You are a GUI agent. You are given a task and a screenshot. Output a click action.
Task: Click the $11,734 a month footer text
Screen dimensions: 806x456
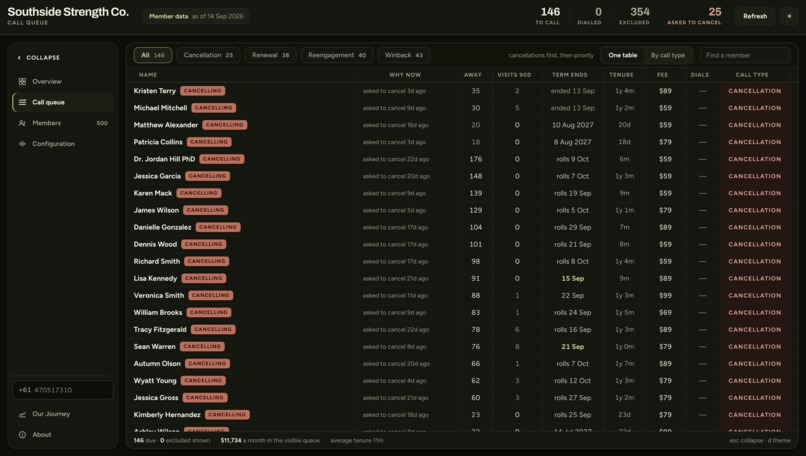coord(270,441)
